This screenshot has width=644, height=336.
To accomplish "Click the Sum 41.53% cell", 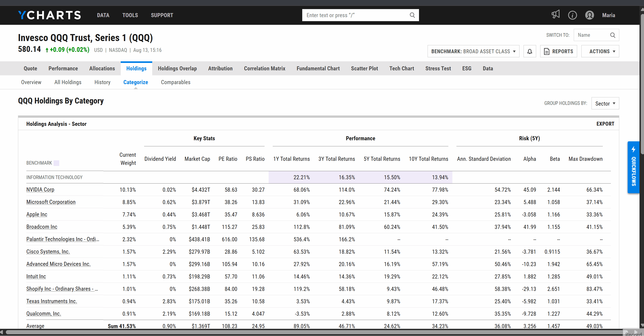I will point(122,326).
